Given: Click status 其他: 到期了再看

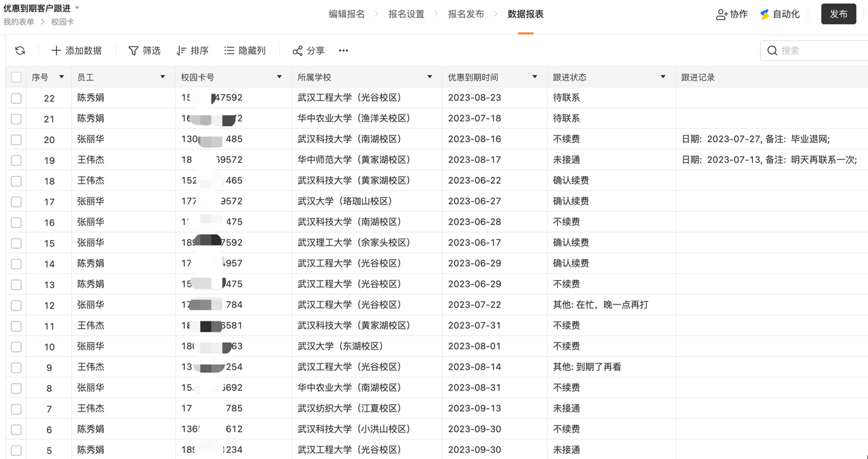Looking at the screenshot, I should [x=587, y=367].
